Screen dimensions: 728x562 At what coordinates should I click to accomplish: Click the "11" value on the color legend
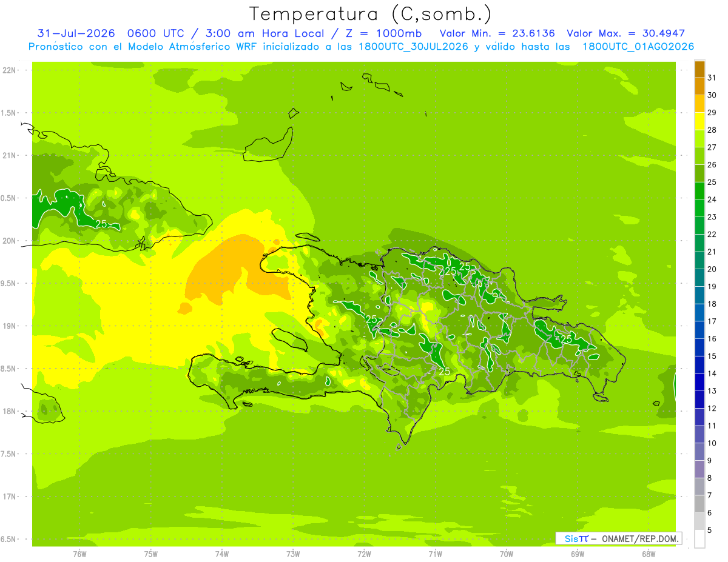(712, 426)
